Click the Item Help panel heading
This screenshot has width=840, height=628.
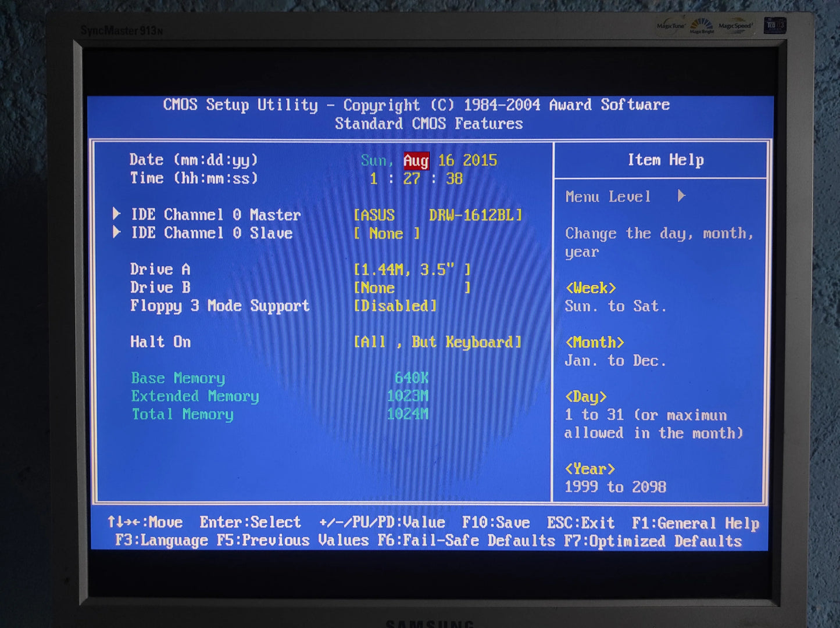666,160
